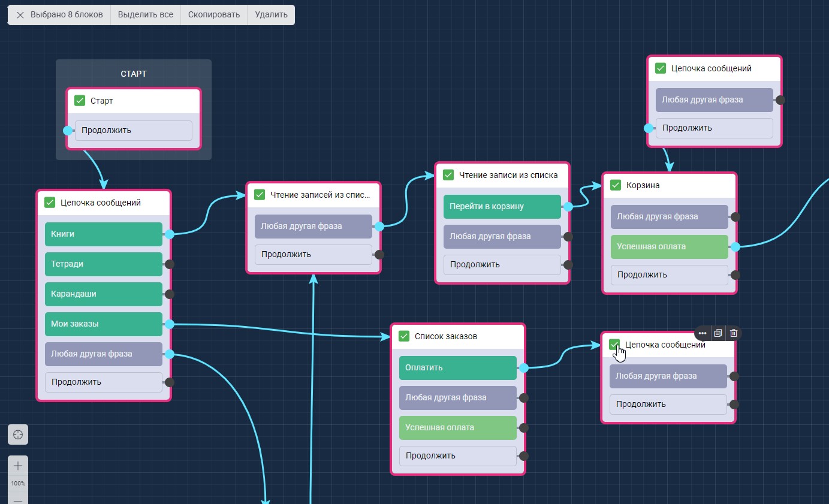Viewport: 829px width, 504px height.
Task: Close selection bar with X icon
Action: coord(20,15)
